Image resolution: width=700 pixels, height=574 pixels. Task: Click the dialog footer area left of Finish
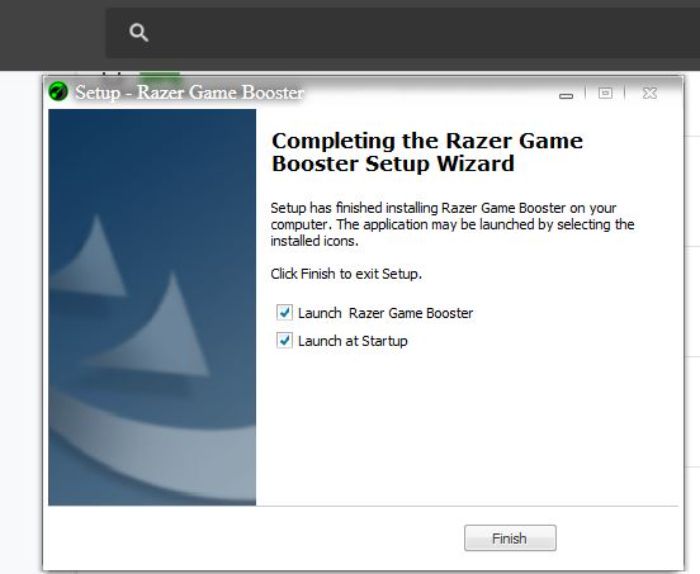tap(254, 538)
